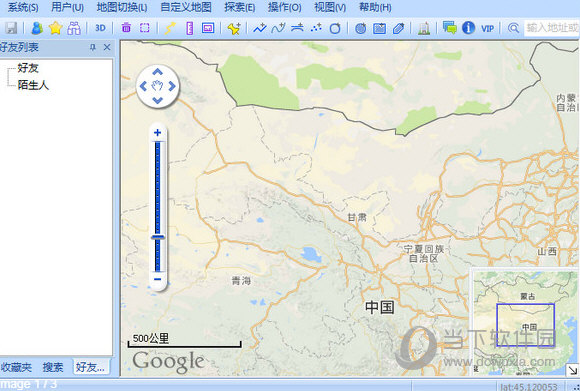Viewport: 580px width, 391px height.
Task: Select the dashed rectangle selection tool
Action: click(145, 28)
